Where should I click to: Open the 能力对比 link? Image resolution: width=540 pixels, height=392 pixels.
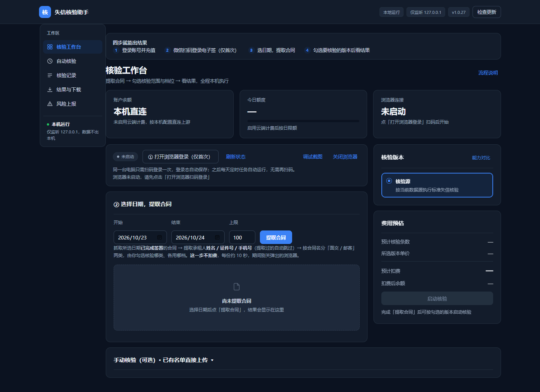(481, 158)
